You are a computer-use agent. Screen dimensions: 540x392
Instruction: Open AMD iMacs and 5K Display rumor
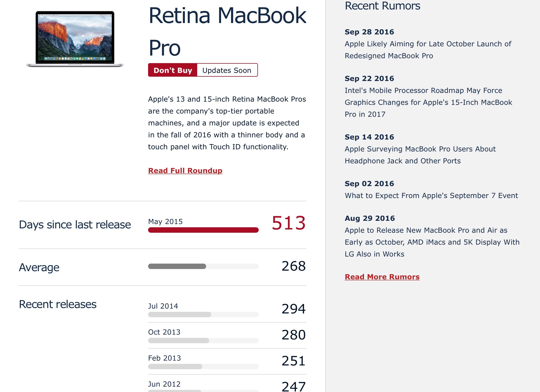(432, 242)
